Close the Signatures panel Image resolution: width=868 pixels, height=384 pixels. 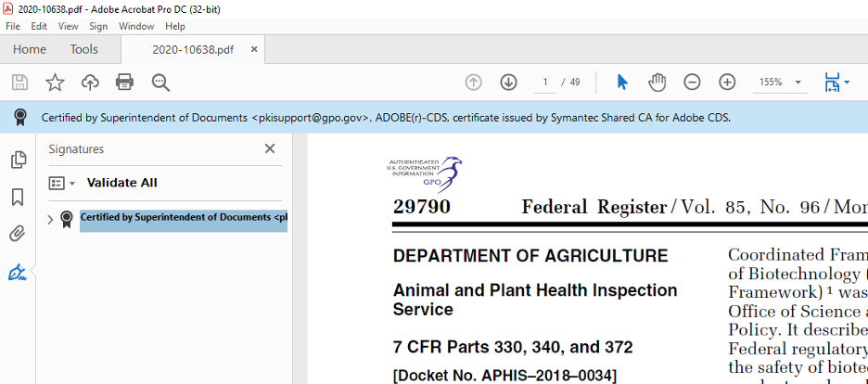(270, 148)
